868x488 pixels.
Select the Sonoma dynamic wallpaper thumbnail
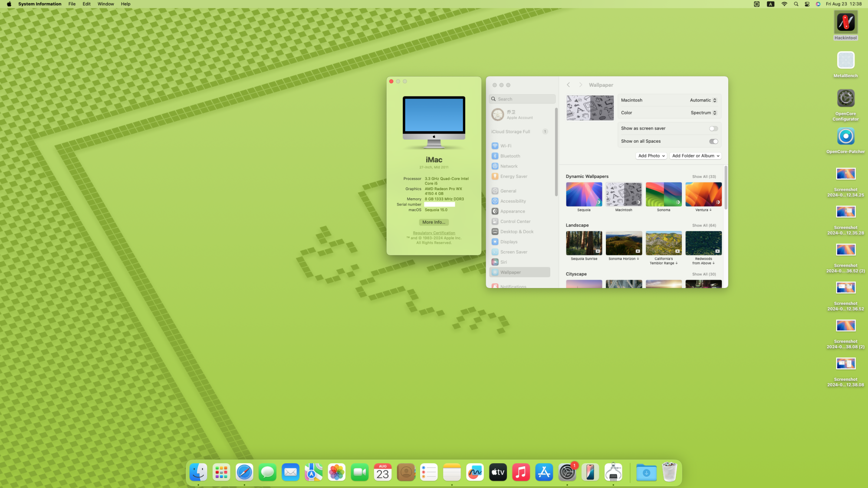click(663, 194)
